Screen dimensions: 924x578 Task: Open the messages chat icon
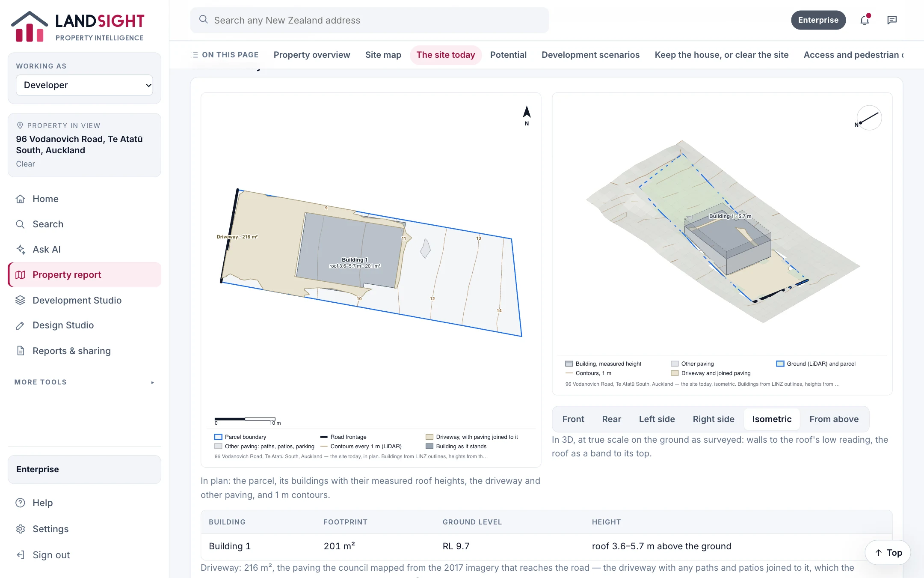point(892,20)
